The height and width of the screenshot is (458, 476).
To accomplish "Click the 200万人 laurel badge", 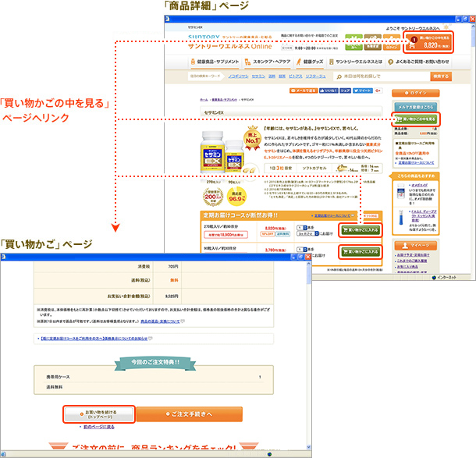I will [213, 197].
